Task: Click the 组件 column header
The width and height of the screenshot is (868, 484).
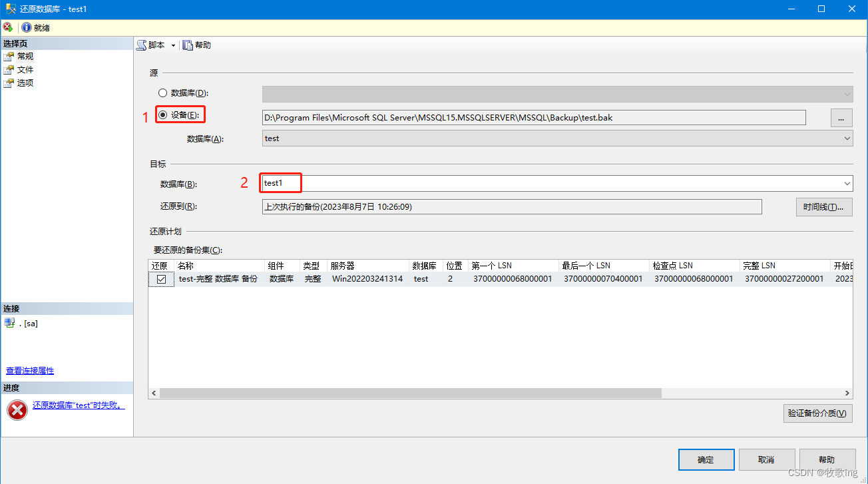Action: coord(282,266)
